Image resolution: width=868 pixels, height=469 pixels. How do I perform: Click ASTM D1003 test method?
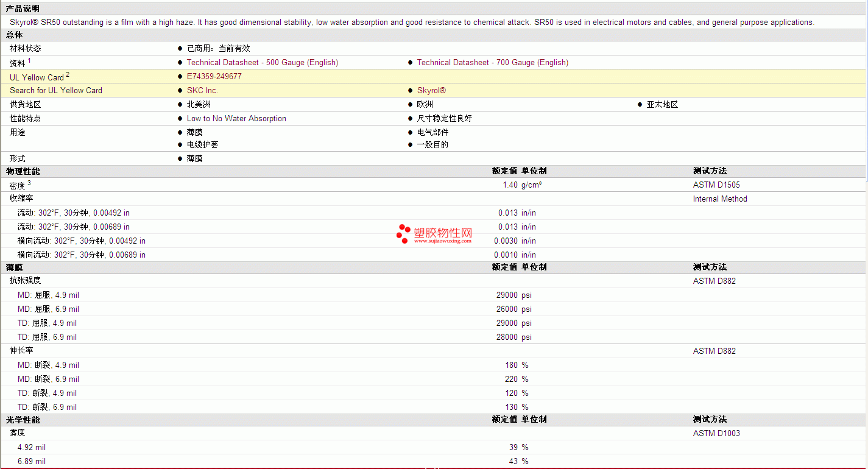pyautogui.click(x=716, y=434)
